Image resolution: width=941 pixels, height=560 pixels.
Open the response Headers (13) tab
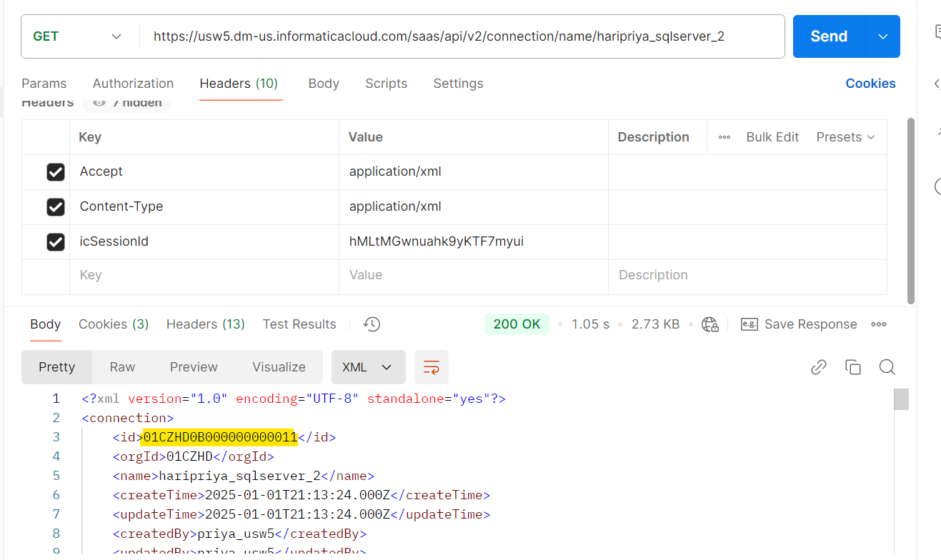click(x=206, y=324)
